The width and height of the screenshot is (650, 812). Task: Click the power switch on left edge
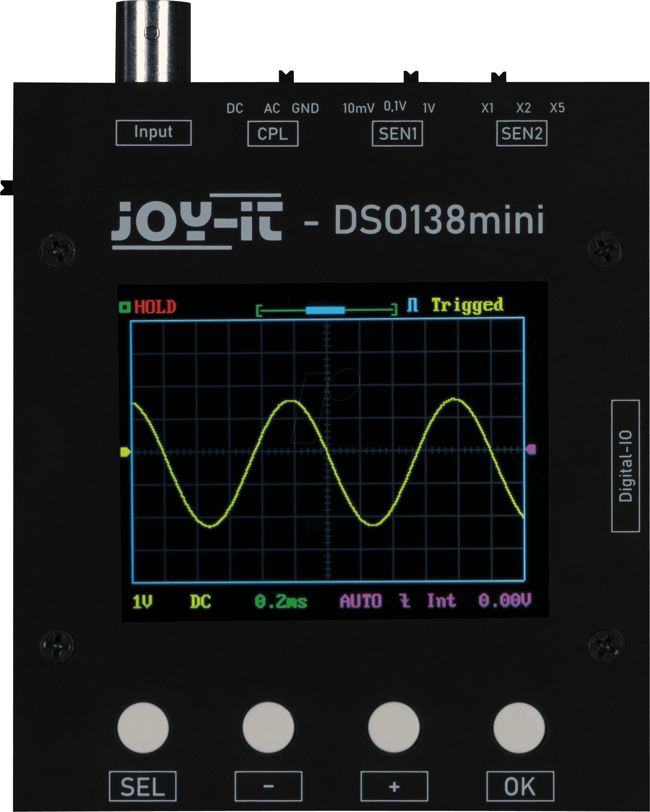click(7, 188)
